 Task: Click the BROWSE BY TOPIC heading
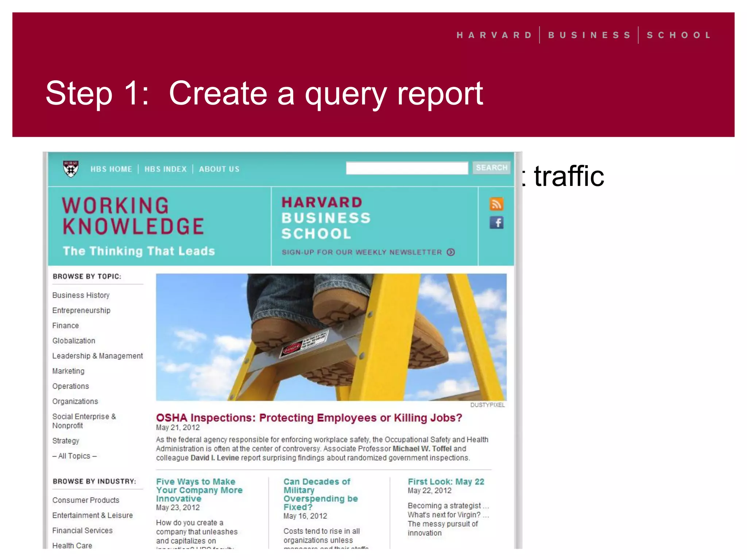pos(87,276)
